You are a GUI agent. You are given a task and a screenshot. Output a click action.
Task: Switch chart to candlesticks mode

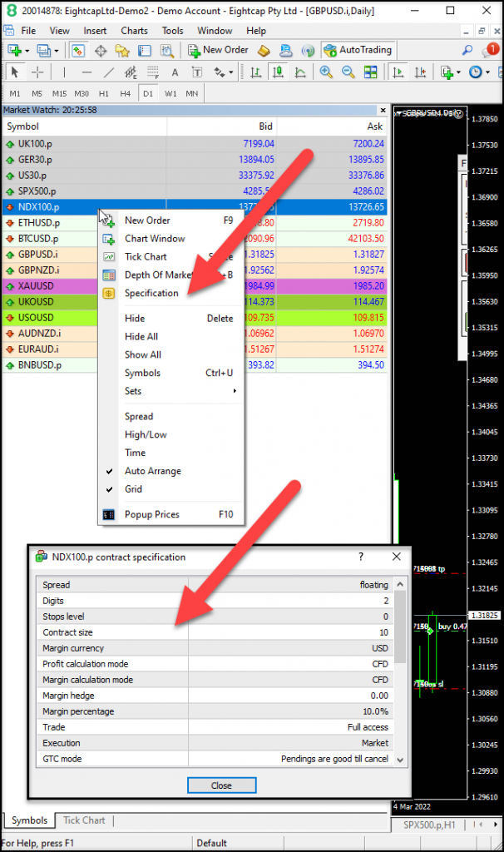278,72
